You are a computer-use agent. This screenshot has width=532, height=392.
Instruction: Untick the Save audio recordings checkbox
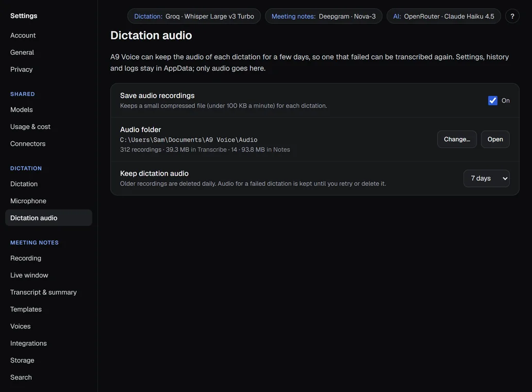(493, 101)
